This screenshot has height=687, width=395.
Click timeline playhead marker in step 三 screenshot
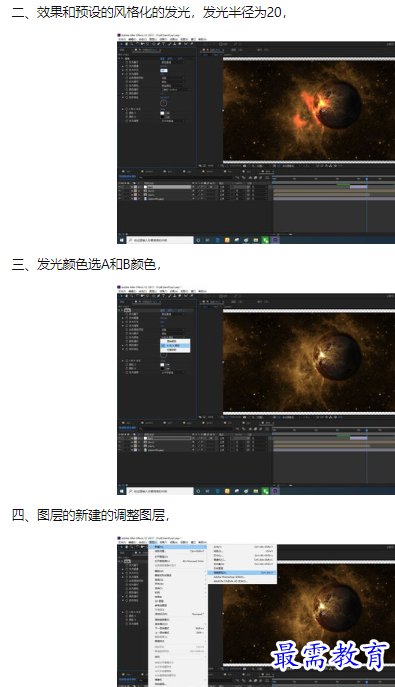(x=367, y=431)
